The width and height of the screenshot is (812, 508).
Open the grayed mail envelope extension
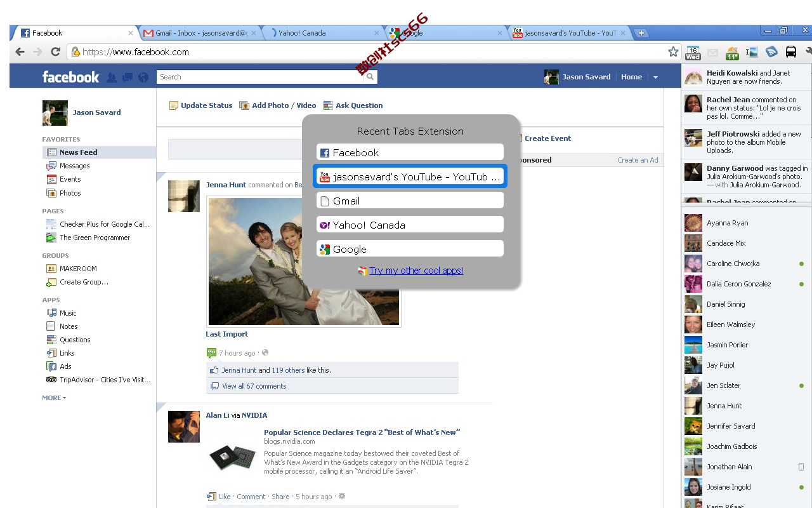pos(712,53)
